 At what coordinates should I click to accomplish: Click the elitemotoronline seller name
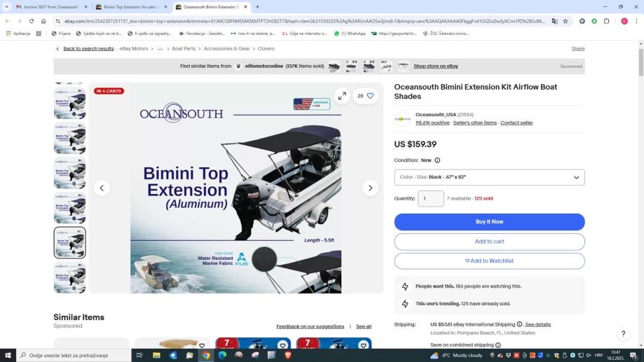click(x=263, y=66)
